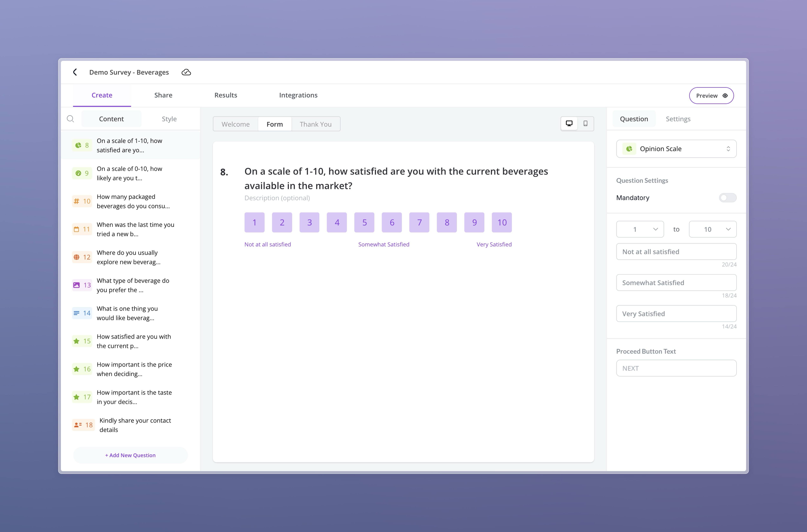This screenshot has height=532, width=807.
Task: Open the Settings panel tab
Action: click(x=678, y=119)
